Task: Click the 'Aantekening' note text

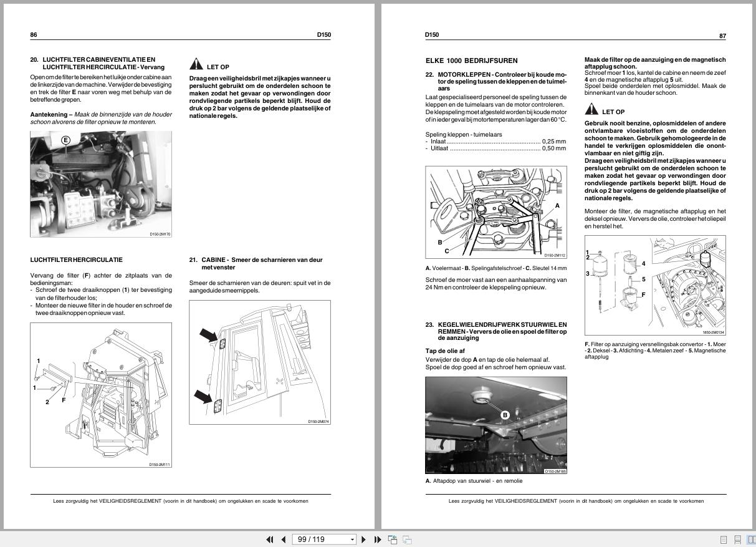Action: click(x=101, y=119)
